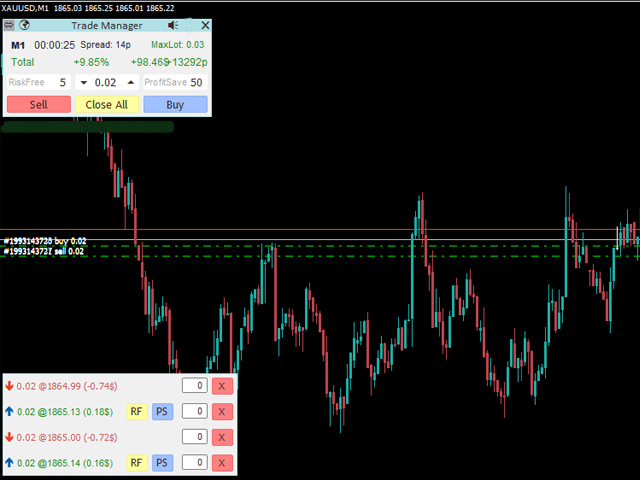Click the globe icon in Trade Manager header
The width and height of the screenshot is (640, 480).
[24, 25]
